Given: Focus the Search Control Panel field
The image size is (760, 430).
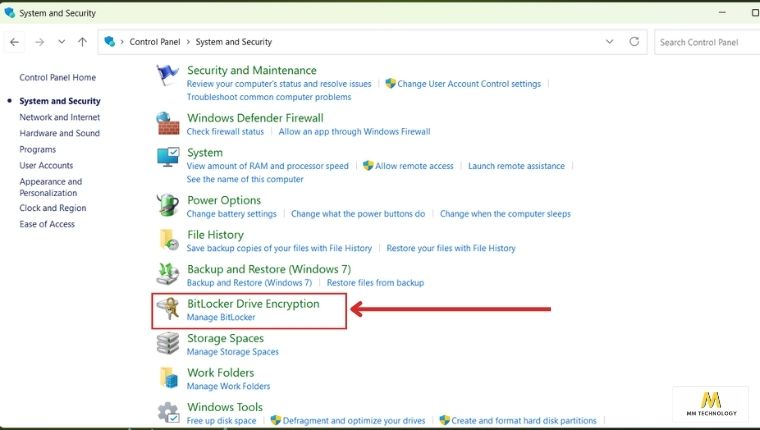Looking at the screenshot, I should [x=707, y=42].
